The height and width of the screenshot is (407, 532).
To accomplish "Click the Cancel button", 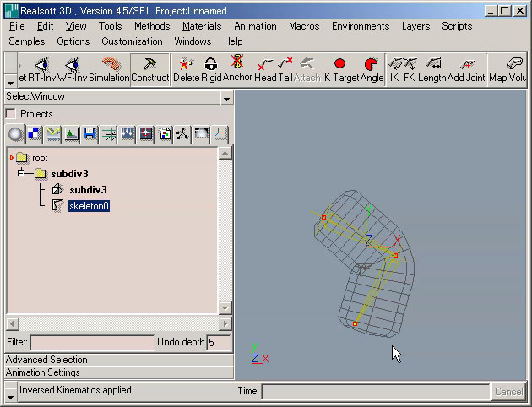I will coord(508,392).
